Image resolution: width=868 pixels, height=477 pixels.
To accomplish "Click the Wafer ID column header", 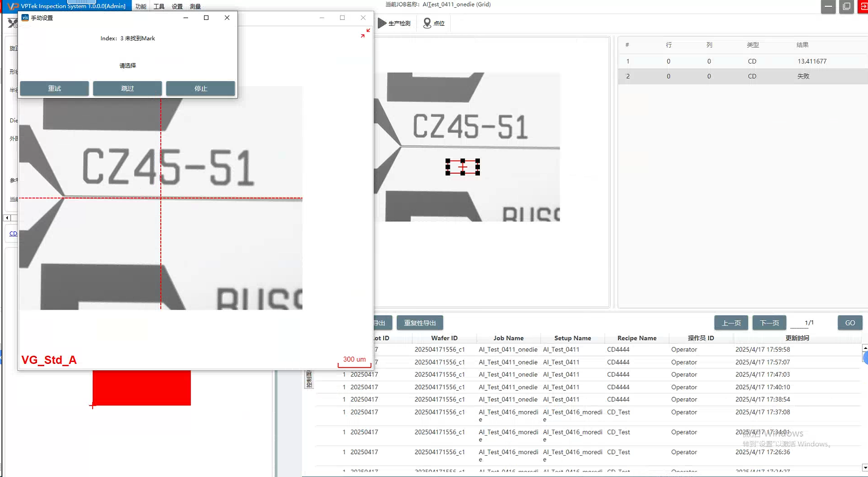I will coord(444,338).
